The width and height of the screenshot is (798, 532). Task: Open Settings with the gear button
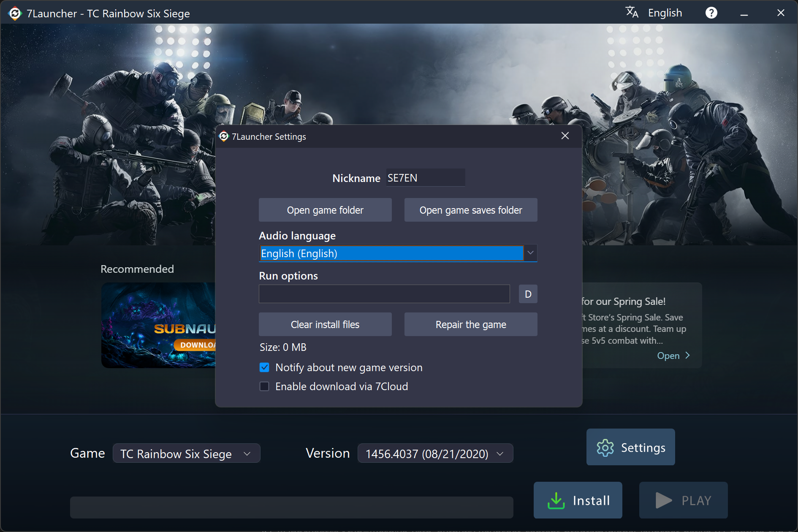click(x=630, y=447)
